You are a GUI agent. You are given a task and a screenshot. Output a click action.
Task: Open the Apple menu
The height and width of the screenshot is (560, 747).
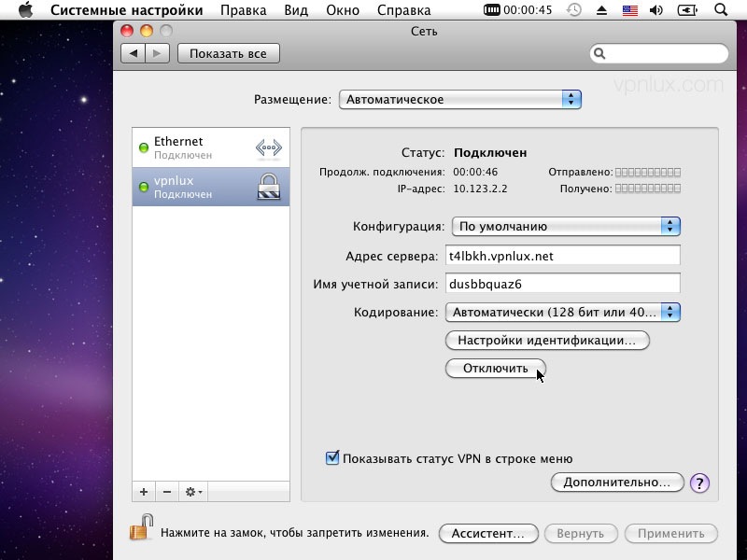(26, 9)
